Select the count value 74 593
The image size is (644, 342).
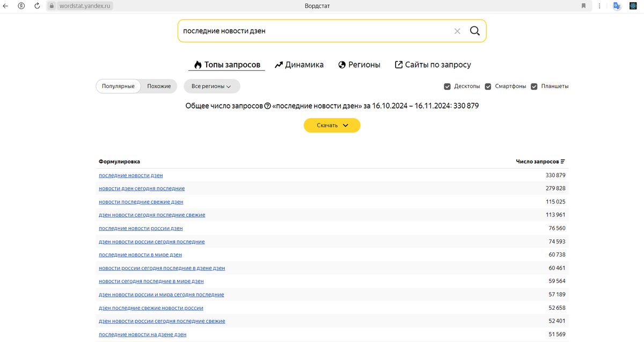click(x=557, y=242)
